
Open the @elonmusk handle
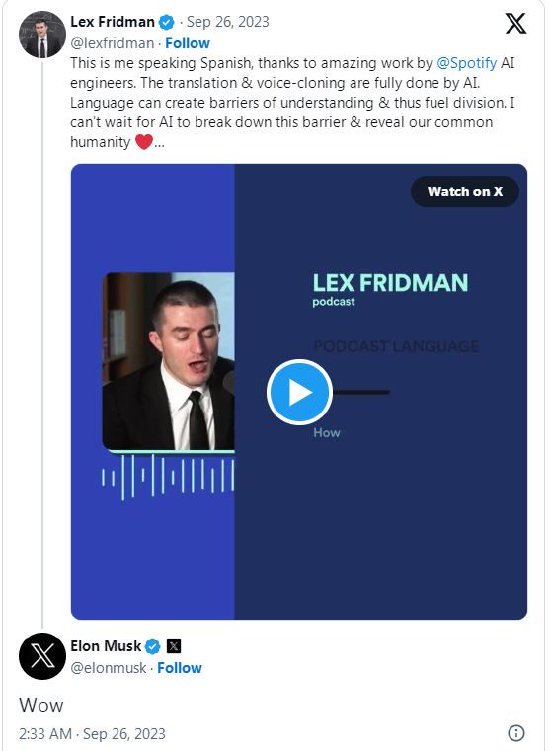108,668
